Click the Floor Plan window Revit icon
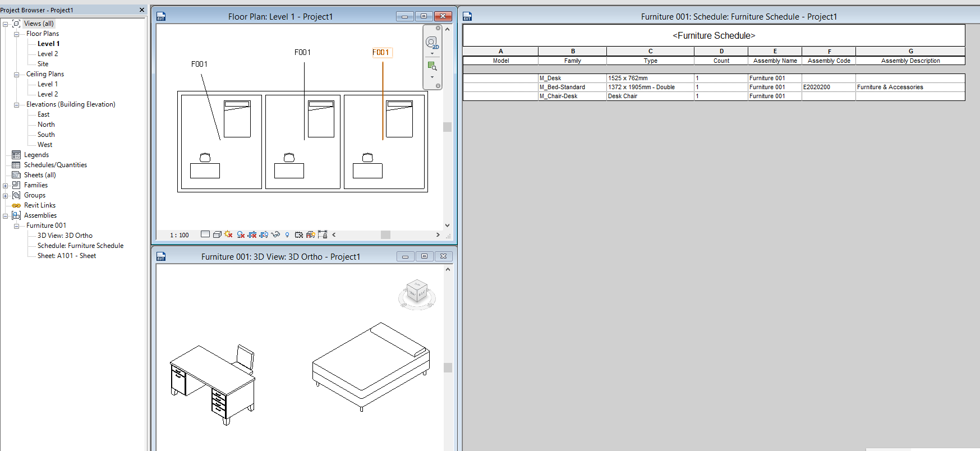 161,16
